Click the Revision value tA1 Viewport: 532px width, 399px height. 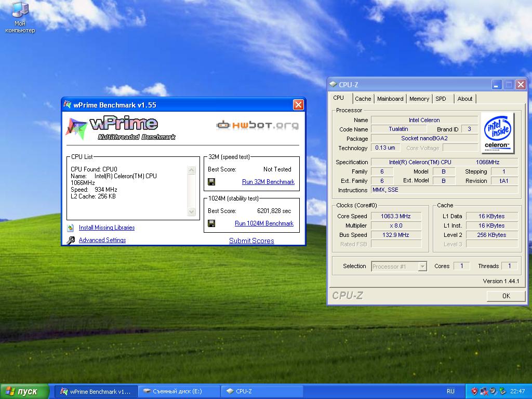(x=504, y=181)
